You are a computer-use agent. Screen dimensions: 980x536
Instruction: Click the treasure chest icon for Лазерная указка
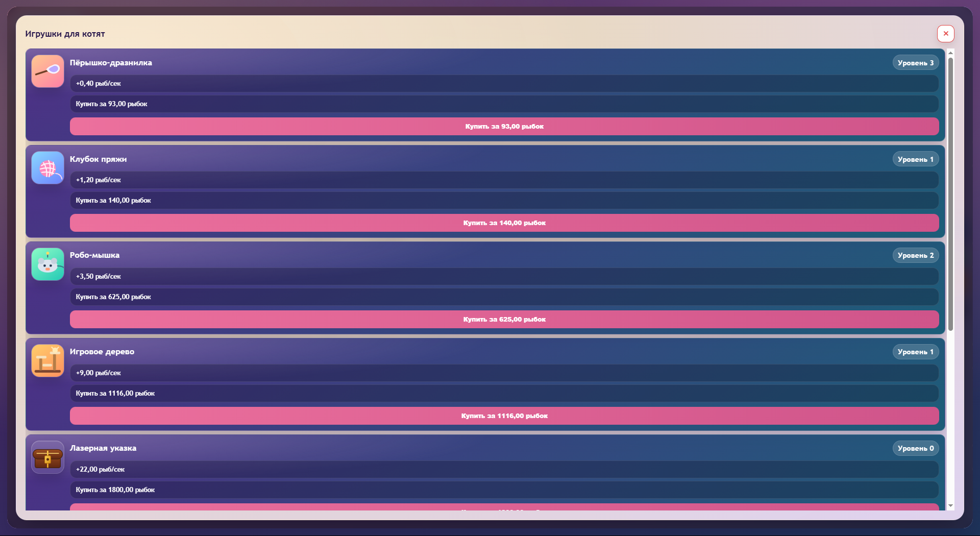tap(47, 457)
